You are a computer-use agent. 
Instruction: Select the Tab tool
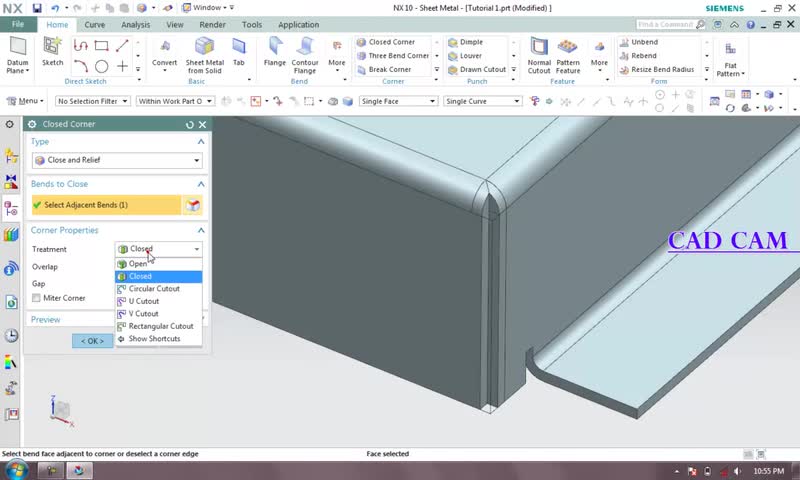(x=239, y=52)
